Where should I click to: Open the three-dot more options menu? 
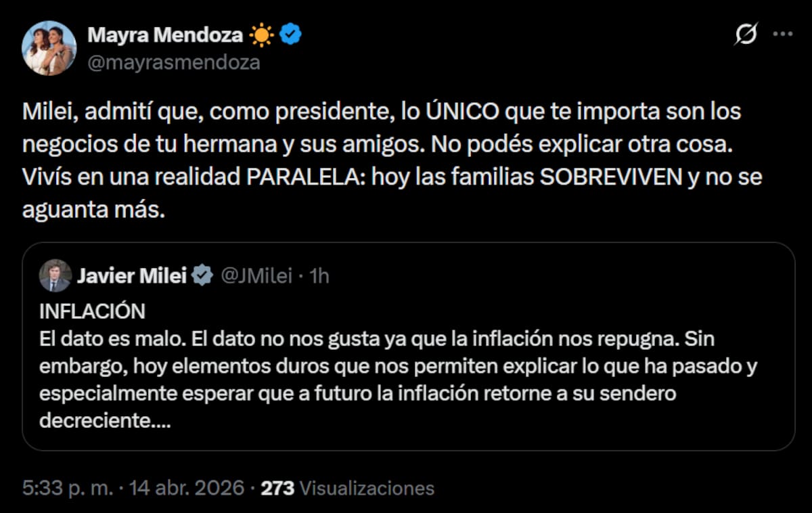(x=782, y=35)
